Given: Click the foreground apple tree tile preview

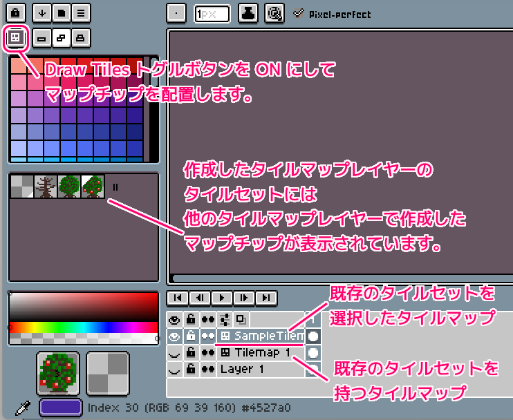Looking at the screenshot, I should pos(58,374).
